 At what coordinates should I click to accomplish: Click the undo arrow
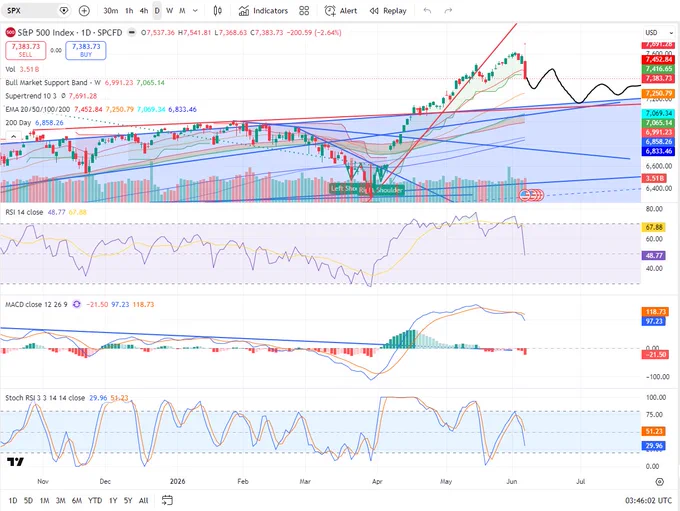pos(427,10)
